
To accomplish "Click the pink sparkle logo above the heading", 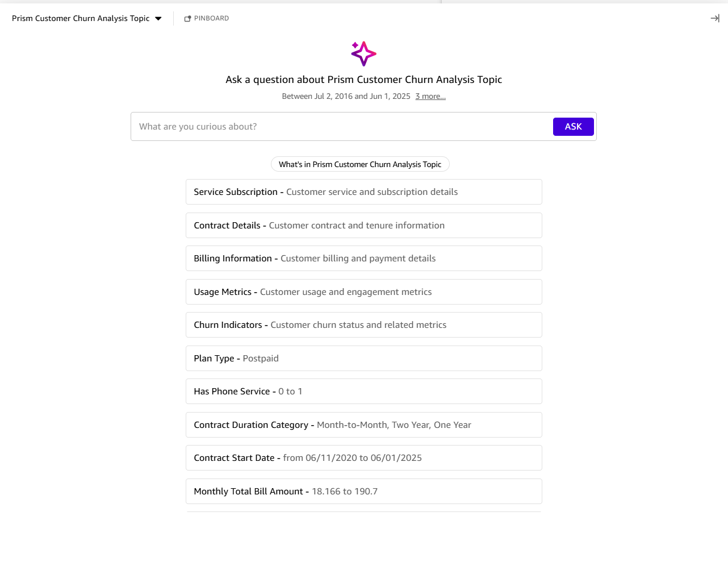I will (x=363, y=54).
